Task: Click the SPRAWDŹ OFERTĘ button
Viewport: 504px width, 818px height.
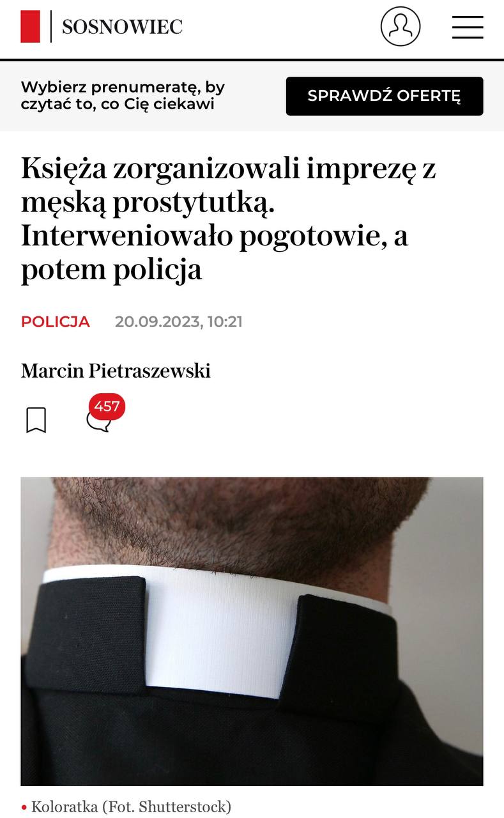Action: coord(385,96)
